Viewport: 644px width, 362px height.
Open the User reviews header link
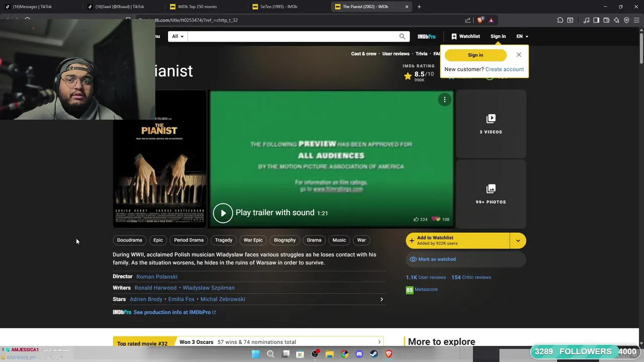point(396,54)
